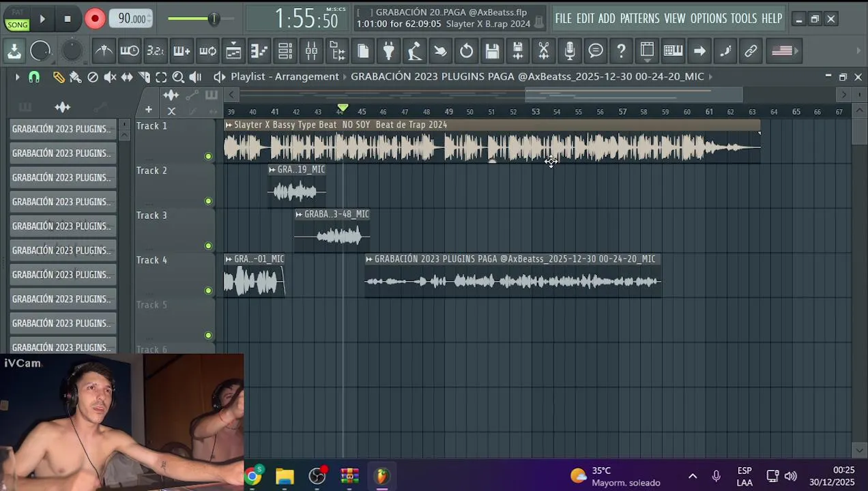Start playback with the play button
Viewport: 868px width, 491px height.
(x=42, y=18)
